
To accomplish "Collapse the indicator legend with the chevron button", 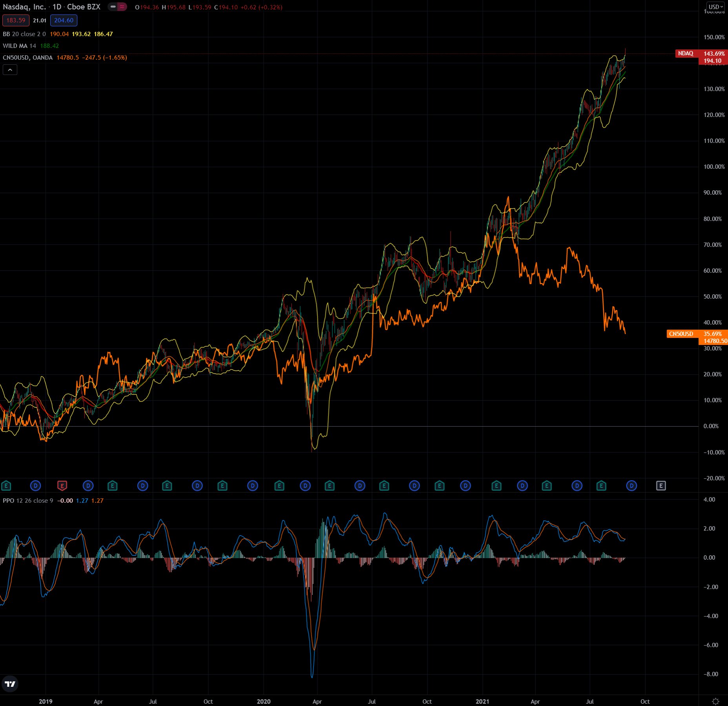I will (x=10, y=70).
